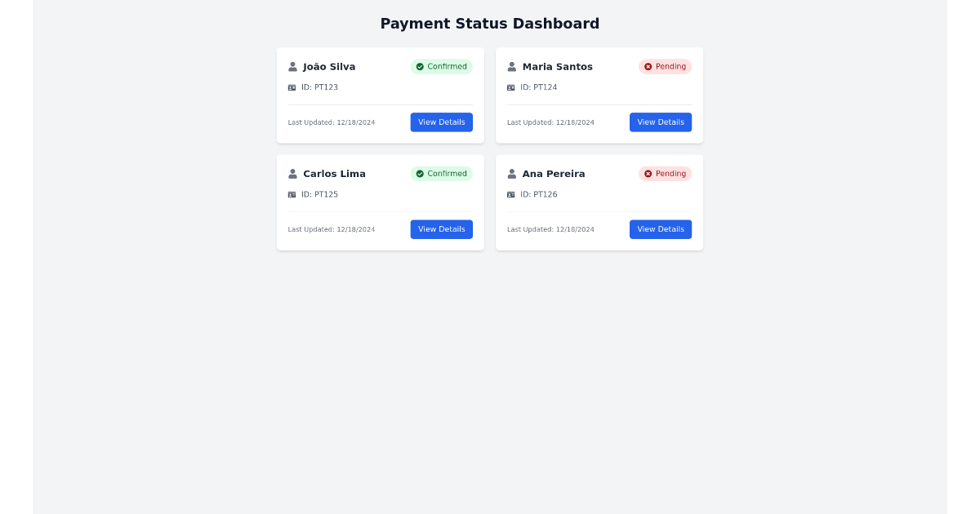Click the X icon on Maria Santos's Pending badge
This screenshot has width=980, height=514.
pyautogui.click(x=648, y=67)
